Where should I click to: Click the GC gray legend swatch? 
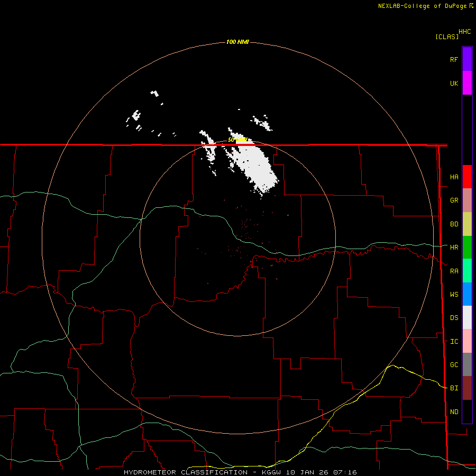pos(467,364)
